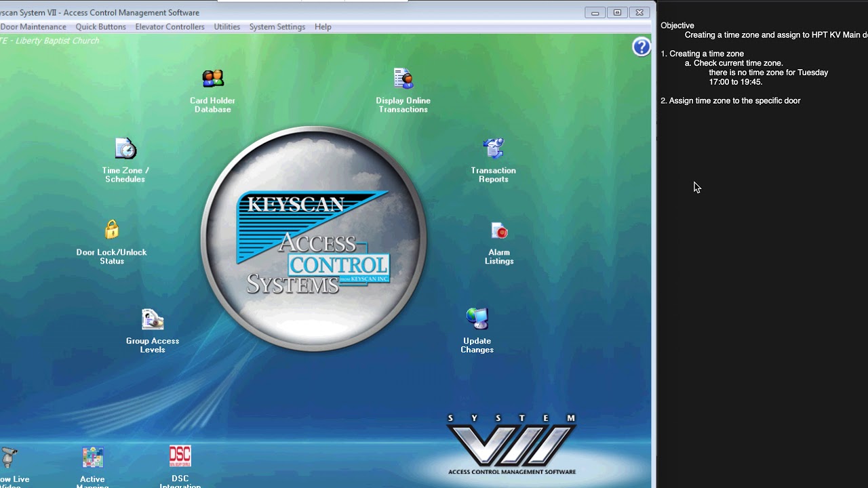Close the Keyscan System VII window
This screenshot has height=488, width=868.
(x=639, y=12)
